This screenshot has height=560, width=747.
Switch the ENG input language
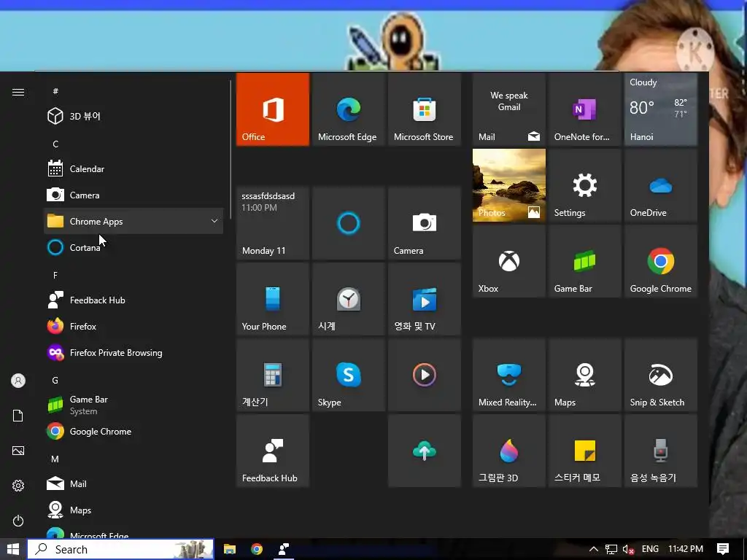click(x=650, y=549)
